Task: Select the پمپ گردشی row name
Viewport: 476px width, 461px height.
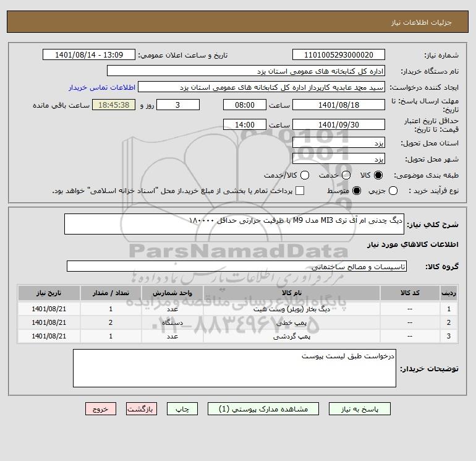Action: pyautogui.click(x=291, y=337)
